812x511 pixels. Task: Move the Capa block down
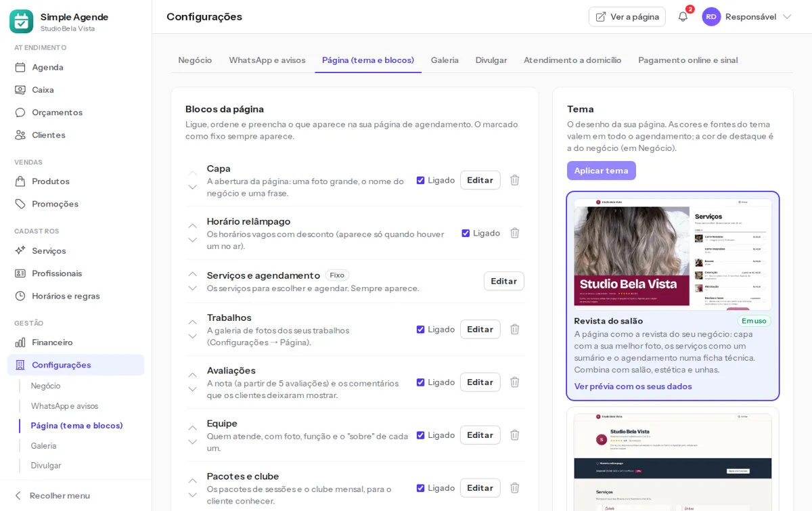(x=193, y=187)
